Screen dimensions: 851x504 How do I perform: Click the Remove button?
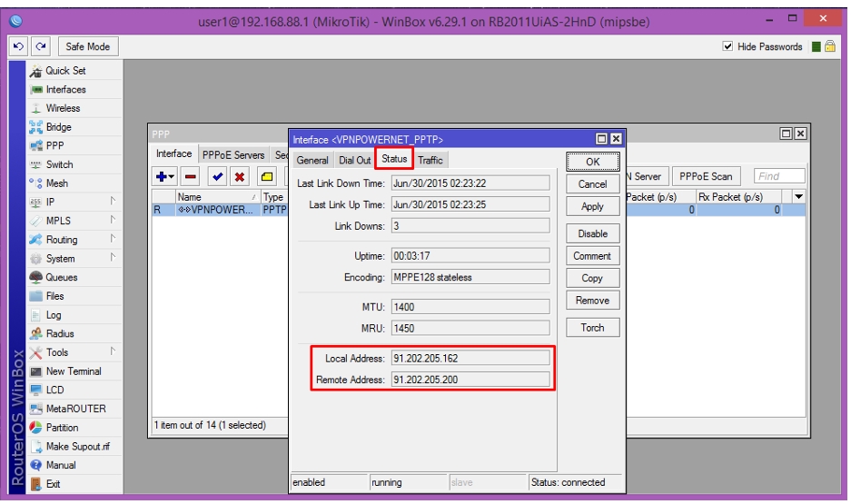(593, 300)
